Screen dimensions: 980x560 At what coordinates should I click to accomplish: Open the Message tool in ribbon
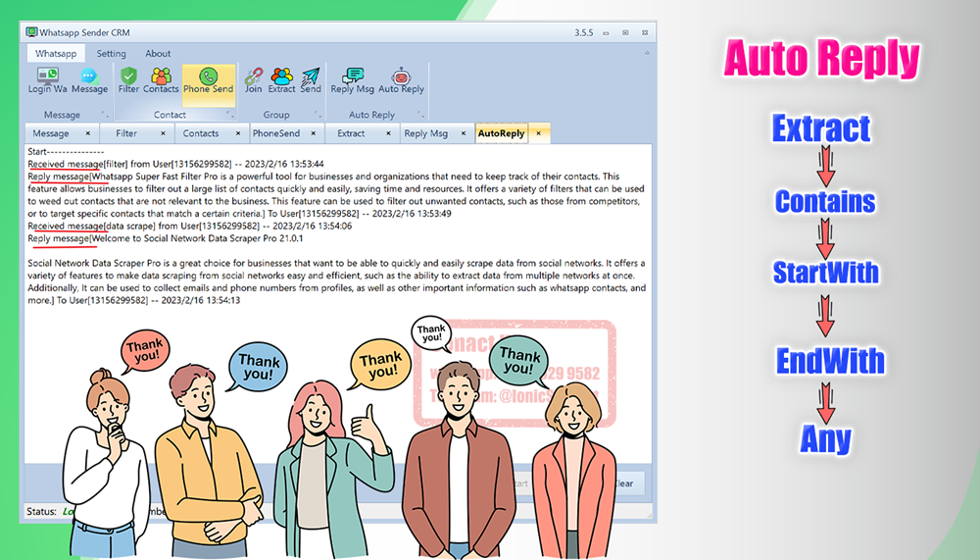click(x=89, y=80)
